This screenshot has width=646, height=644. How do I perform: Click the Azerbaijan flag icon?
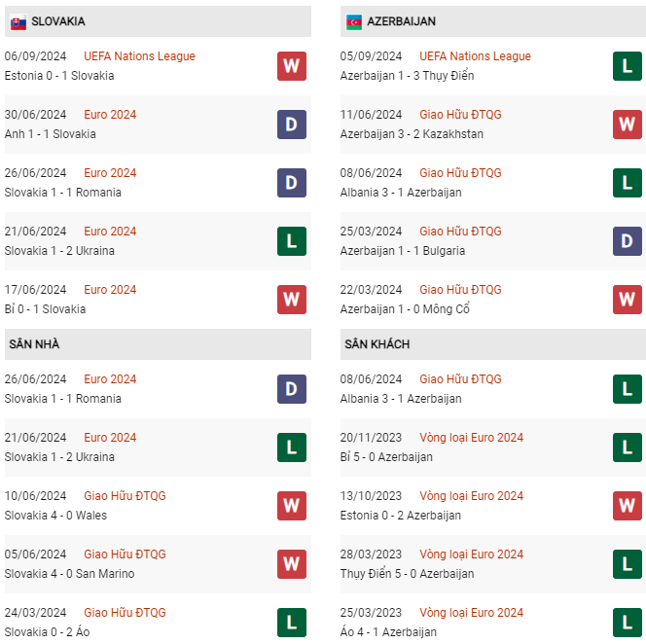pos(354,21)
